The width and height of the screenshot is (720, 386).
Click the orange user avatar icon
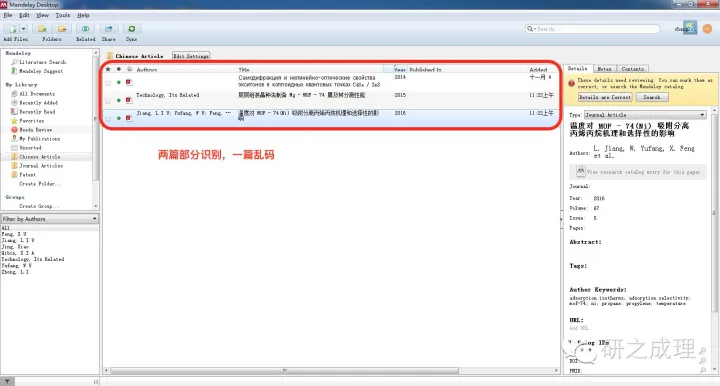point(708,28)
